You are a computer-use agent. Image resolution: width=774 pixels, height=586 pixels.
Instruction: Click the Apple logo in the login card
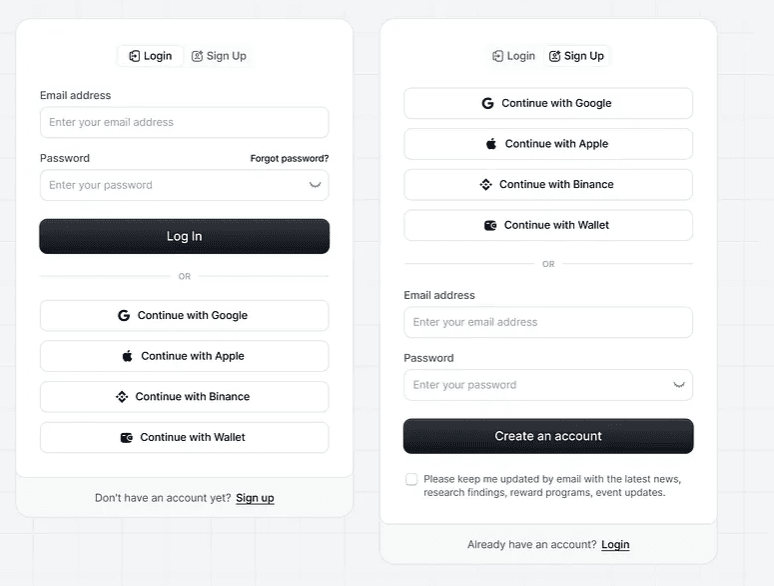127,356
